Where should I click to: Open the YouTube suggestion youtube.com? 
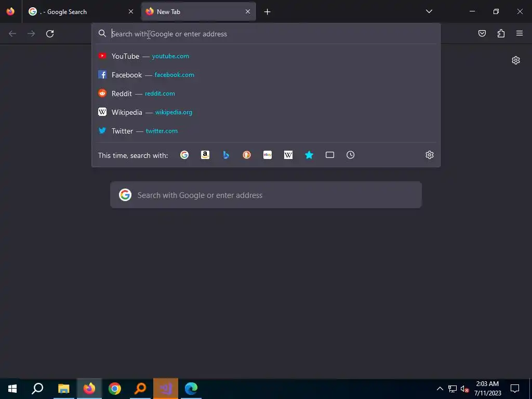[x=266, y=56]
